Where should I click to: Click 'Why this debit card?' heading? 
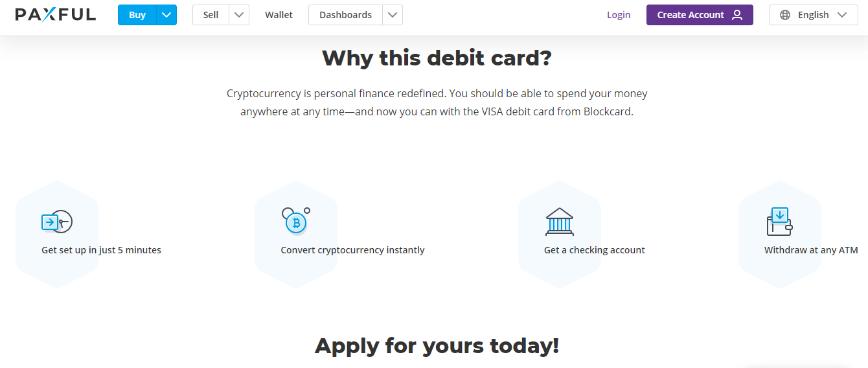point(437,58)
